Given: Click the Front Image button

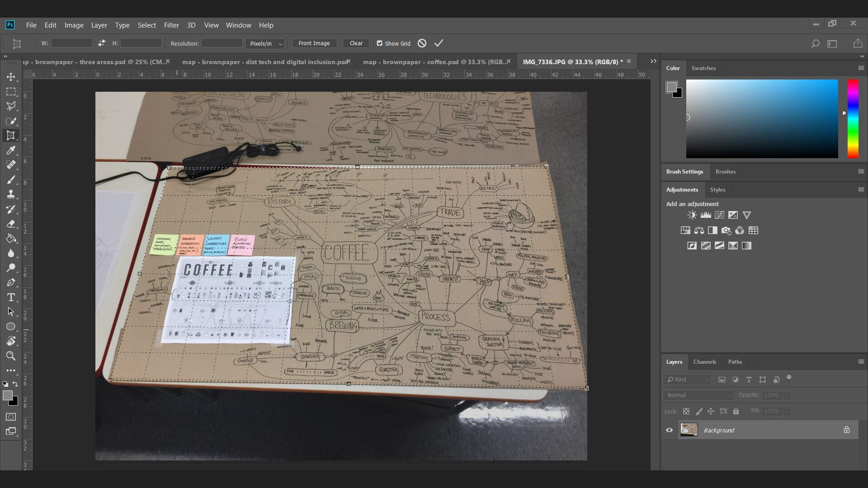Looking at the screenshot, I should click(x=314, y=43).
